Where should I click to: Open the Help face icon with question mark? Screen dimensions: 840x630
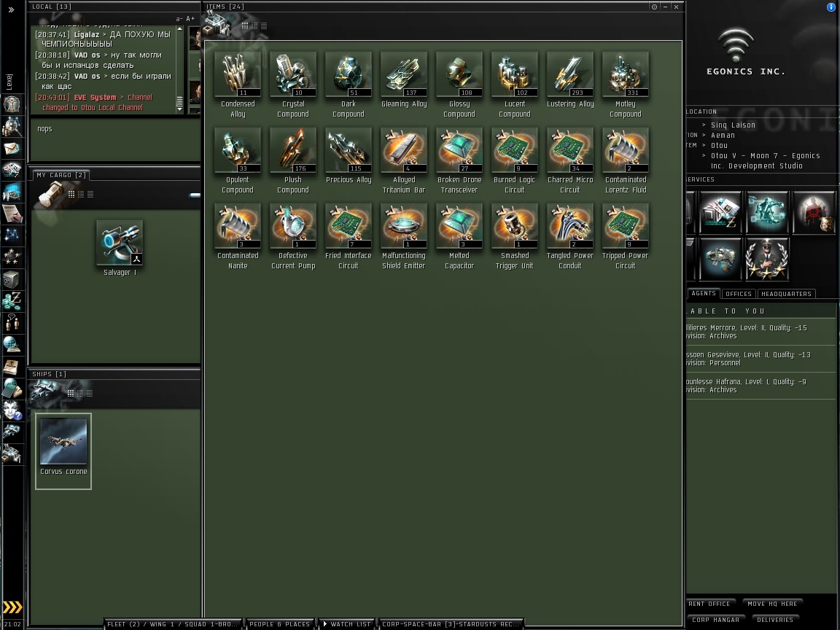coord(12,410)
